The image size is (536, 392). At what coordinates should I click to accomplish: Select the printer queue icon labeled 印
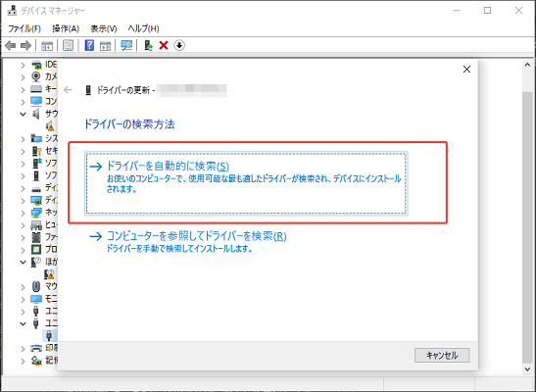point(36,348)
